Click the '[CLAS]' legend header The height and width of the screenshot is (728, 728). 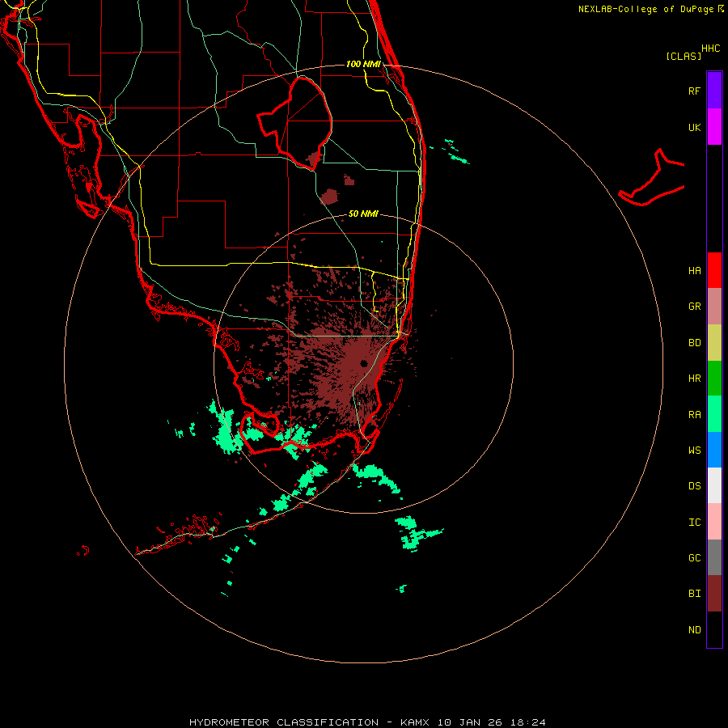click(x=684, y=56)
